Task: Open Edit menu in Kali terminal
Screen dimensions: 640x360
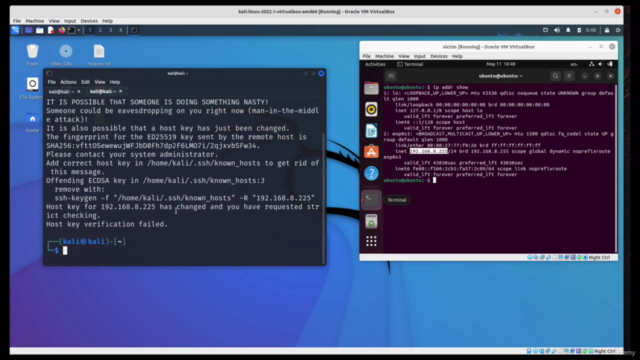Action: tap(85, 82)
